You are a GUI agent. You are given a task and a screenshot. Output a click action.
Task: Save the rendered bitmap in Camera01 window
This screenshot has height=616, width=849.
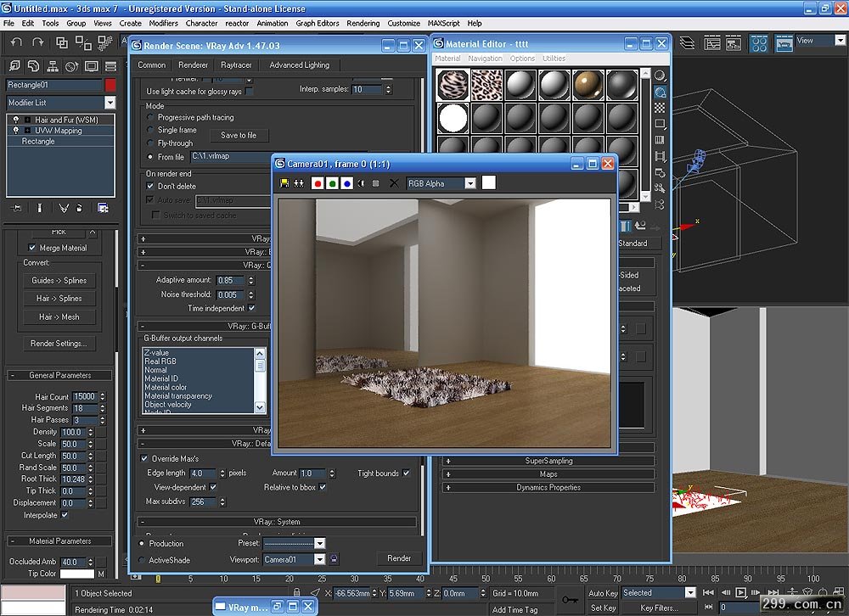284,183
